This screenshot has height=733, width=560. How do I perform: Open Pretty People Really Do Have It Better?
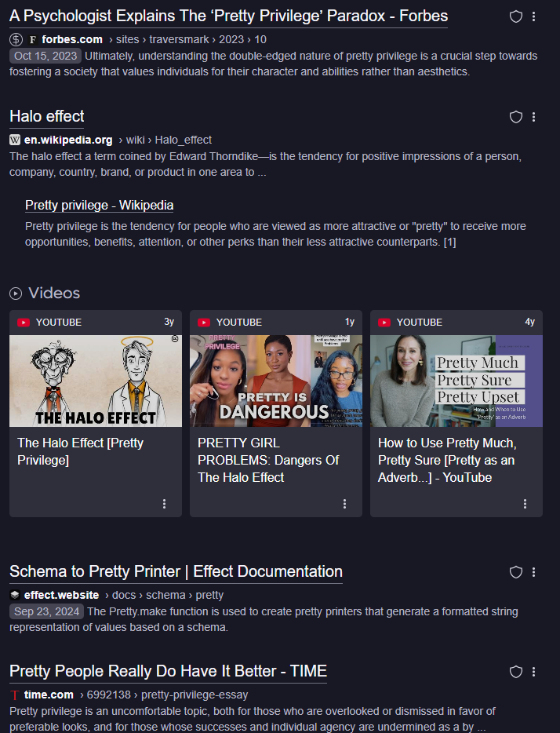(168, 671)
